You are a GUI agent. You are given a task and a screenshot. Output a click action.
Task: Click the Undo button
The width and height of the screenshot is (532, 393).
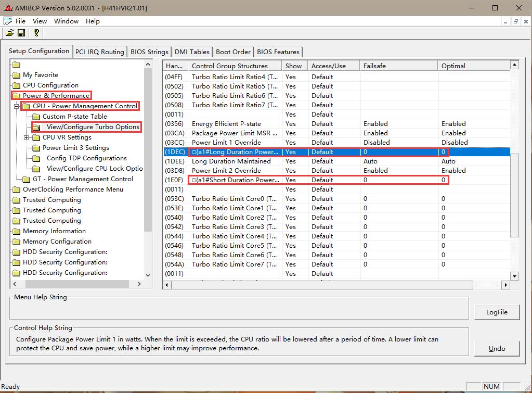pos(497,348)
